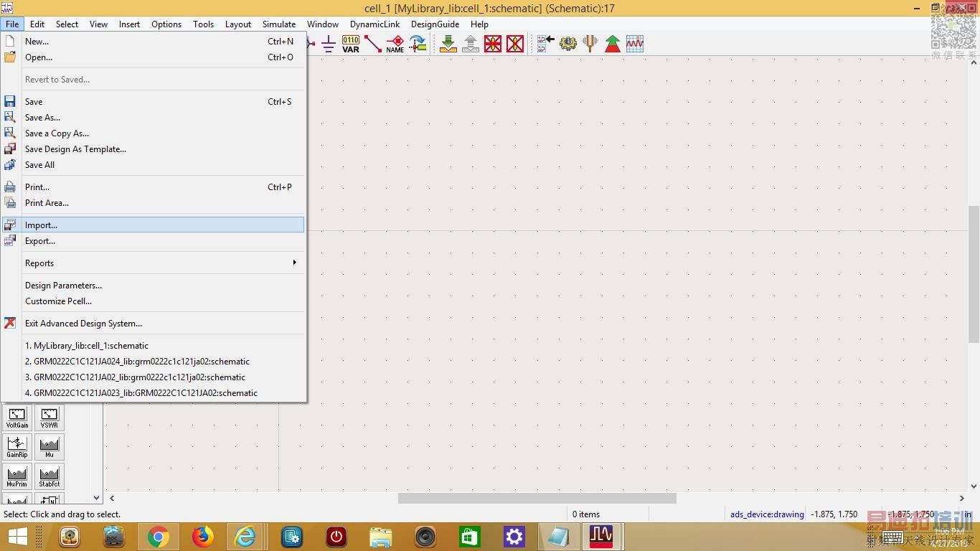
Task: Push into hierarchy with the green down arrow
Action: (x=448, y=44)
